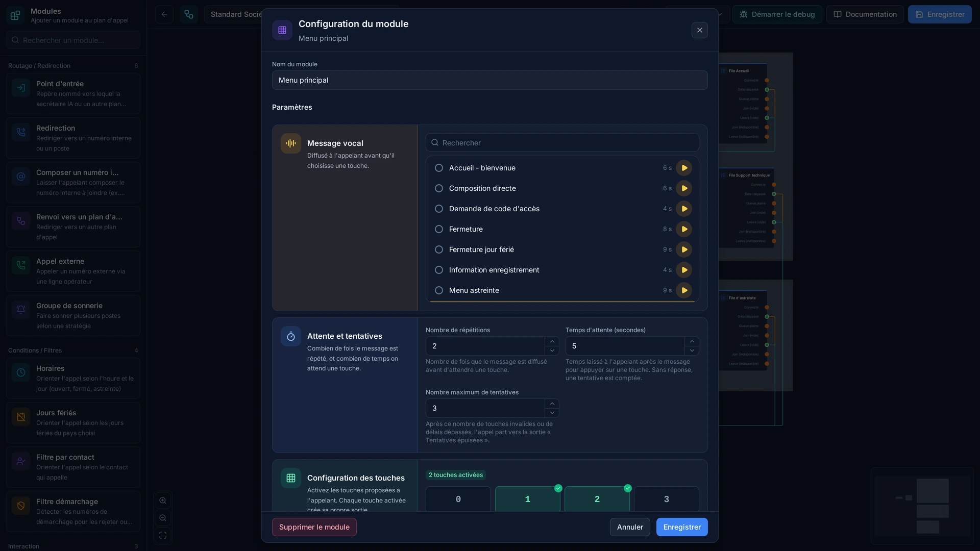980x551 pixels.
Task: Click Supprimer le module button
Action: click(314, 527)
